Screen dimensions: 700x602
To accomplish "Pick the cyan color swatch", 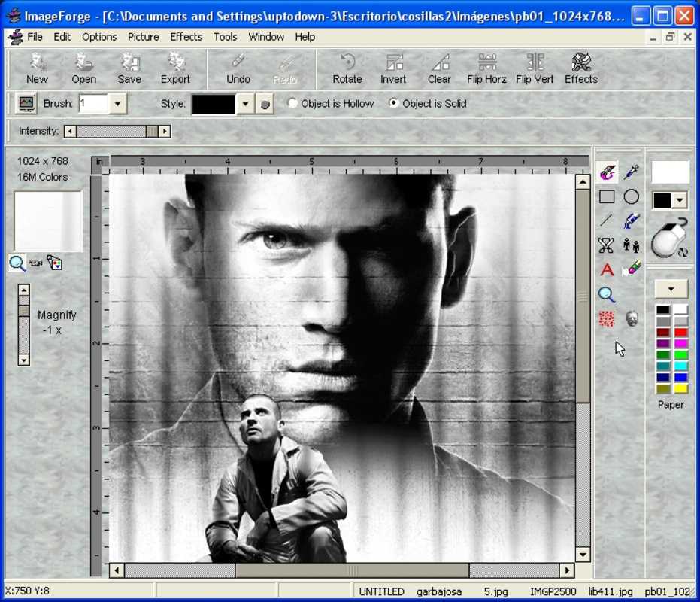I will 680,366.
